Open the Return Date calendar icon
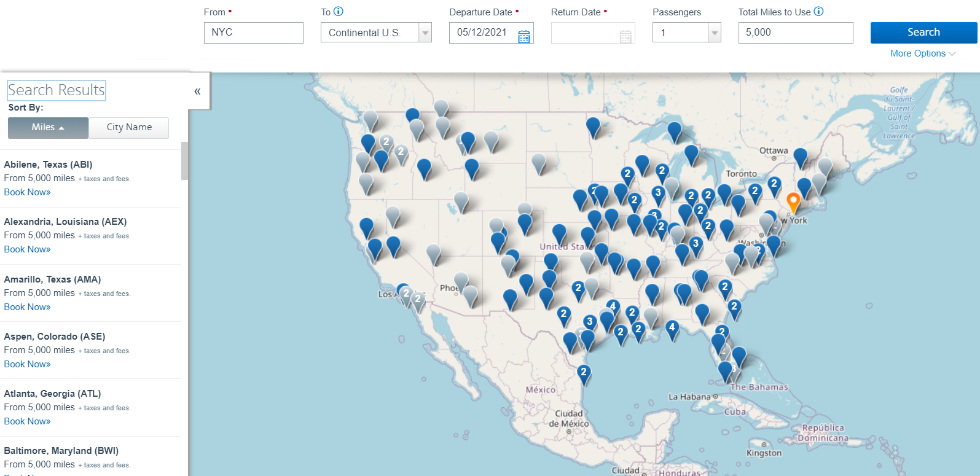This screenshot has width=980, height=476. click(625, 36)
